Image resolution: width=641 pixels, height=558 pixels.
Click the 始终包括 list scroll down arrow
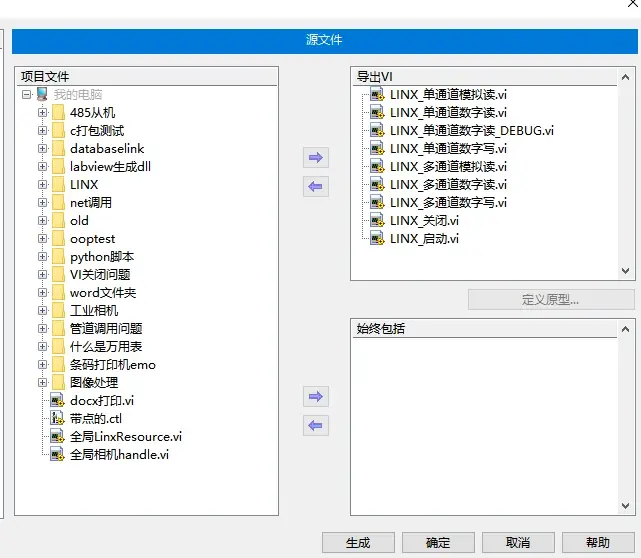click(x=625, y=506)
